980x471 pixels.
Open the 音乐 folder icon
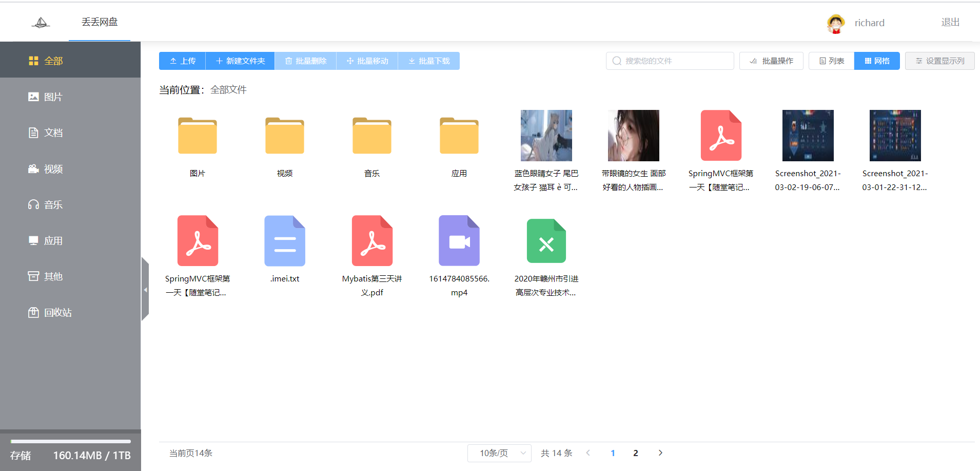[372, 136]
